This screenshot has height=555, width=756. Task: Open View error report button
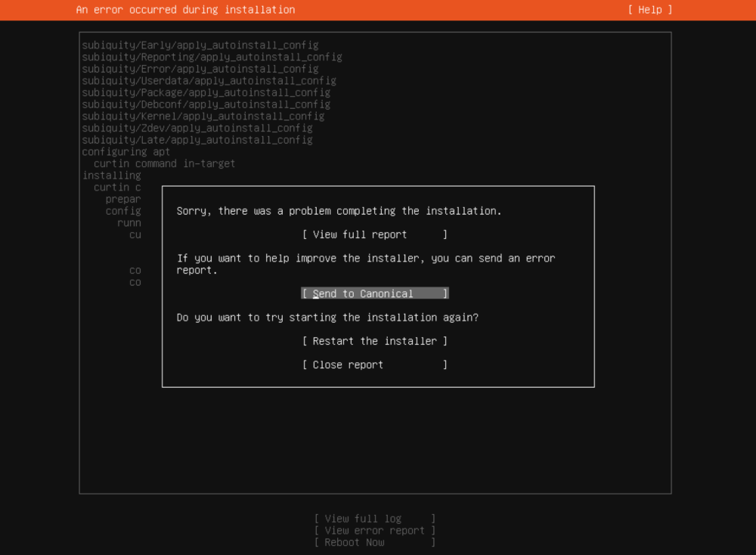375,530
